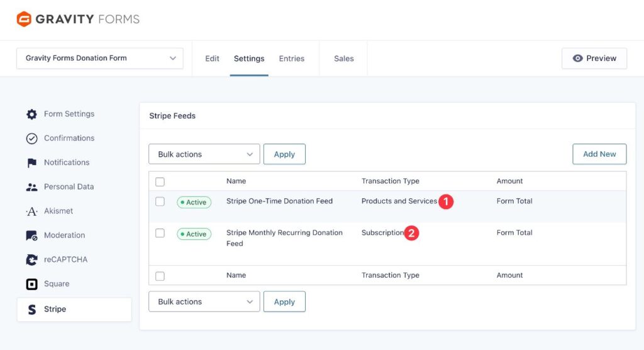The height and width of the screenshot is (350, 644).
Task: Click the Form Settings gear icon
Action: pos(31,114)
